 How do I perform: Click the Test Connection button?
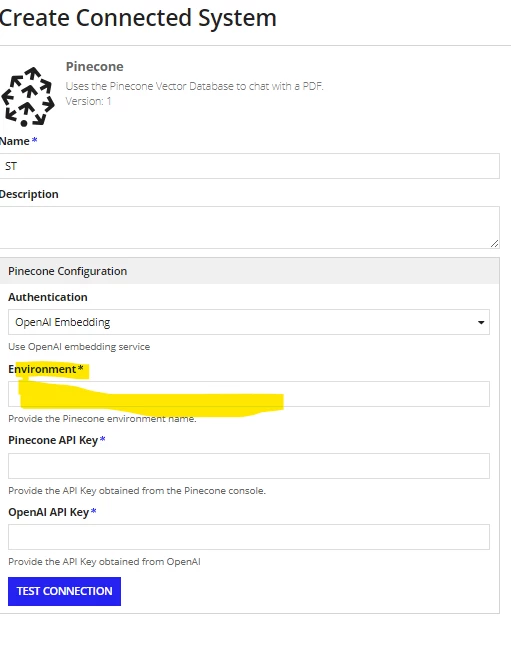(64, 591)
